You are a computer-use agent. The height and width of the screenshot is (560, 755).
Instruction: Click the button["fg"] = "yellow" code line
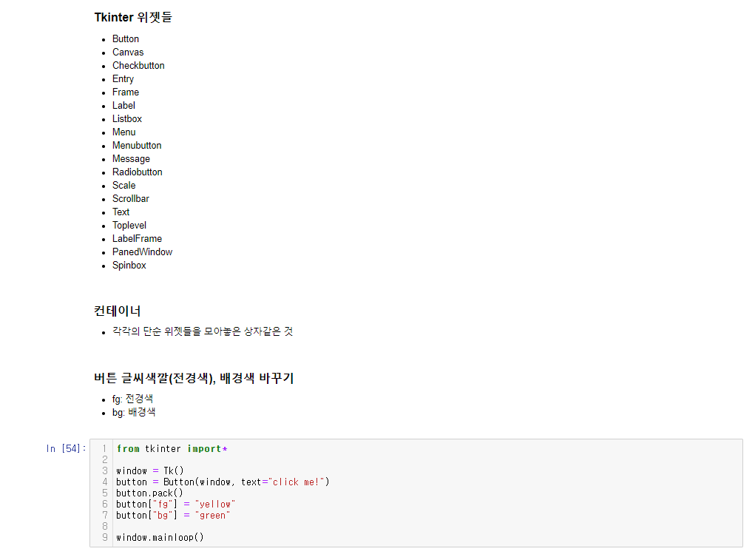[x=176, y=504]
